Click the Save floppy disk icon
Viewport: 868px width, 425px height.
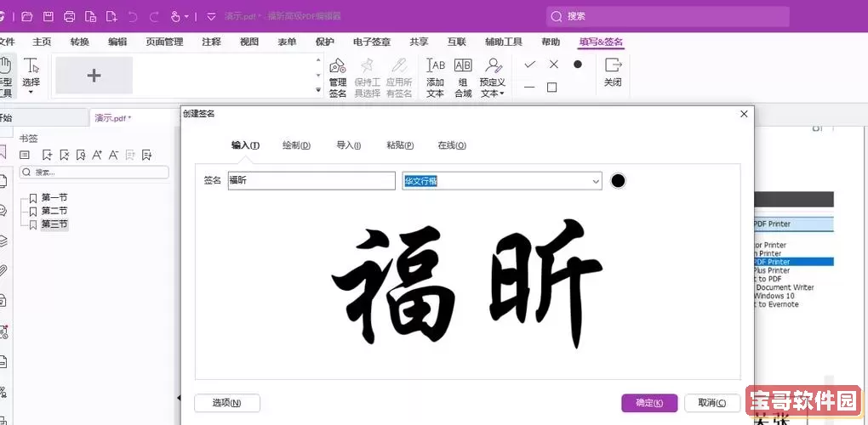coord(49,17)
